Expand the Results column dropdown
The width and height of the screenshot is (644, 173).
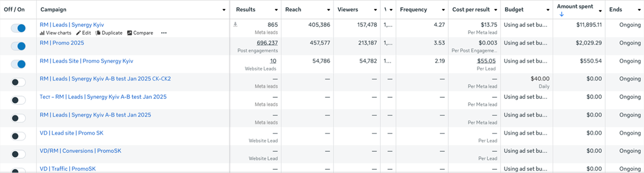[276, 10]
